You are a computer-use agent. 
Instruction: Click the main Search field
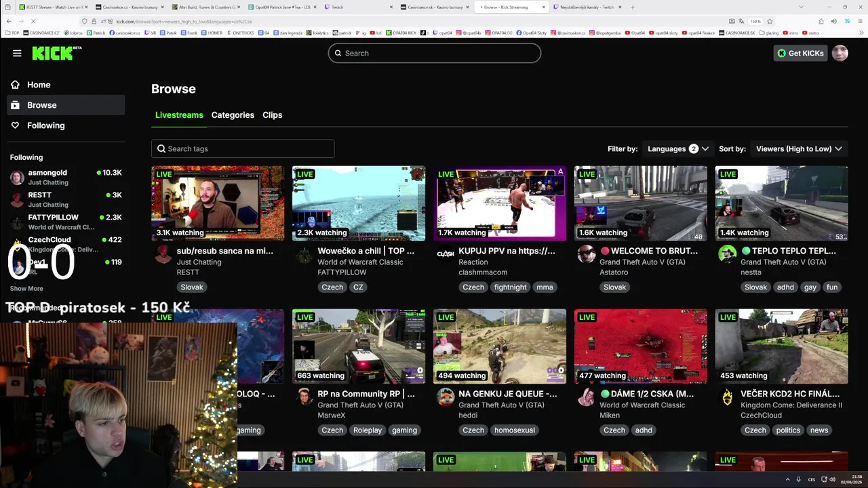click(435, 53)
